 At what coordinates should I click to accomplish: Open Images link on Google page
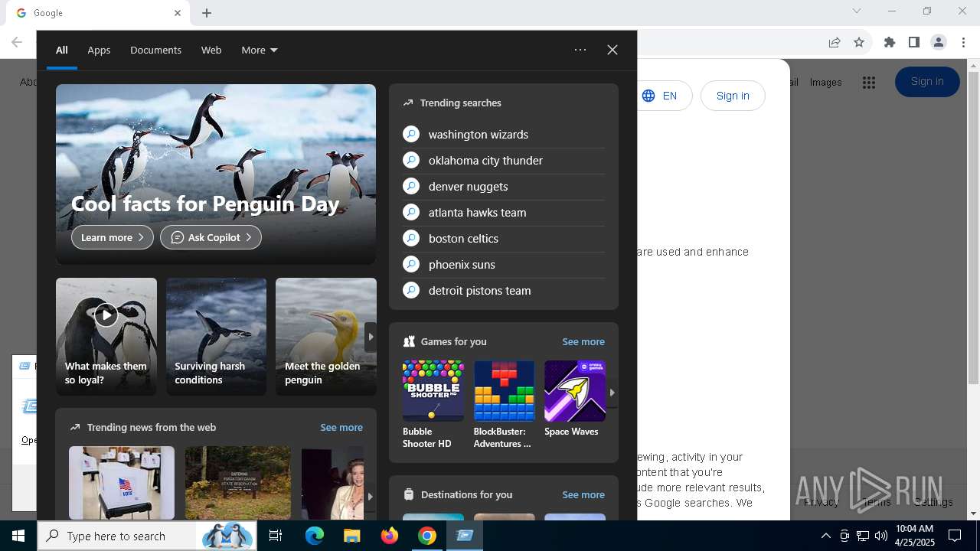(826, 82)
